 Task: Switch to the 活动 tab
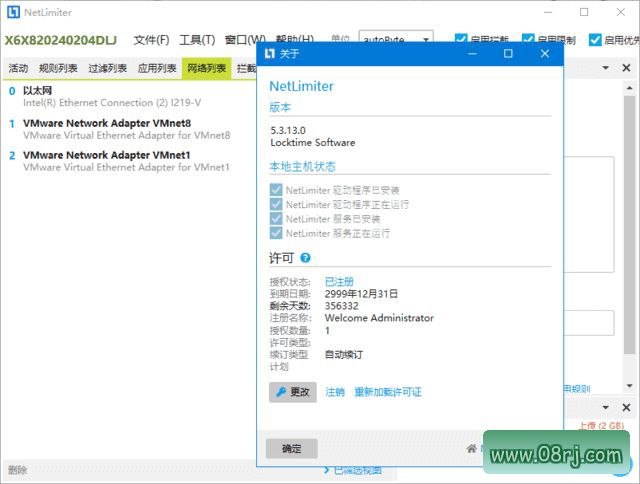[18, 68]
